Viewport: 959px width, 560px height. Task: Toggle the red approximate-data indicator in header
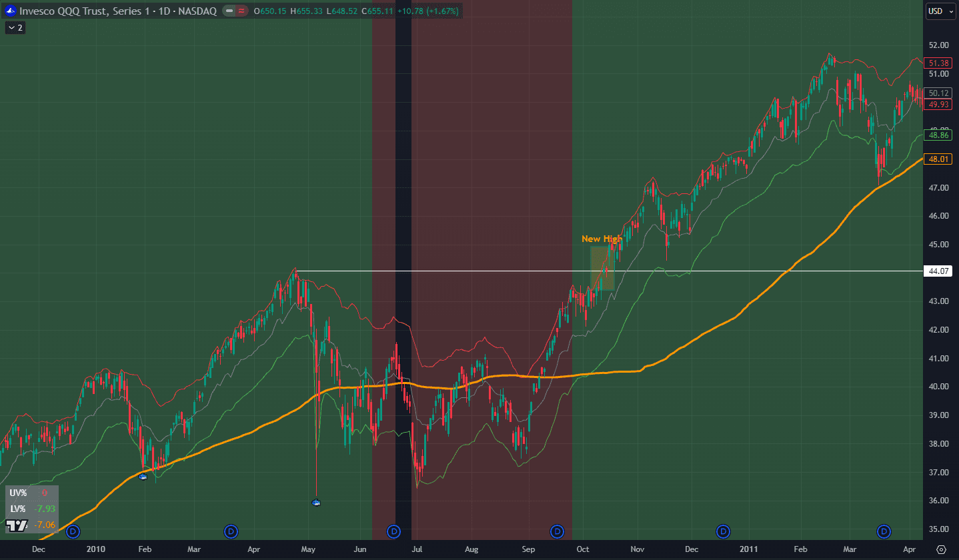[x=242, y=11]
